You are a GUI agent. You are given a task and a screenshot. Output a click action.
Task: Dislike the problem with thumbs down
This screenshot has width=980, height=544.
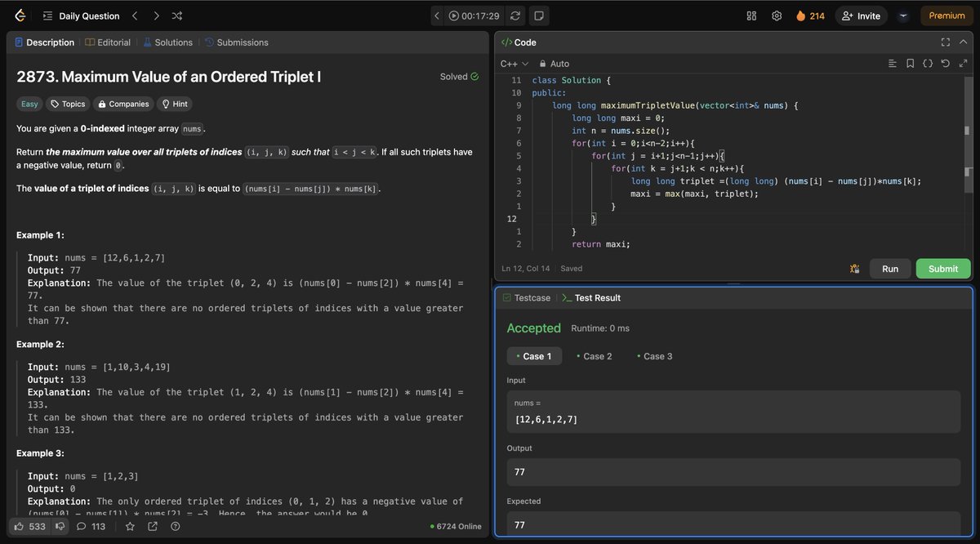[60, 527]
